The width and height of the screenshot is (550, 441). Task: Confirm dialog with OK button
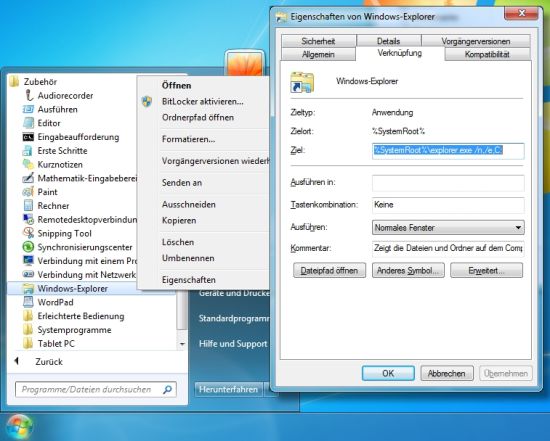pyautogui.click(x=388, y=373)
